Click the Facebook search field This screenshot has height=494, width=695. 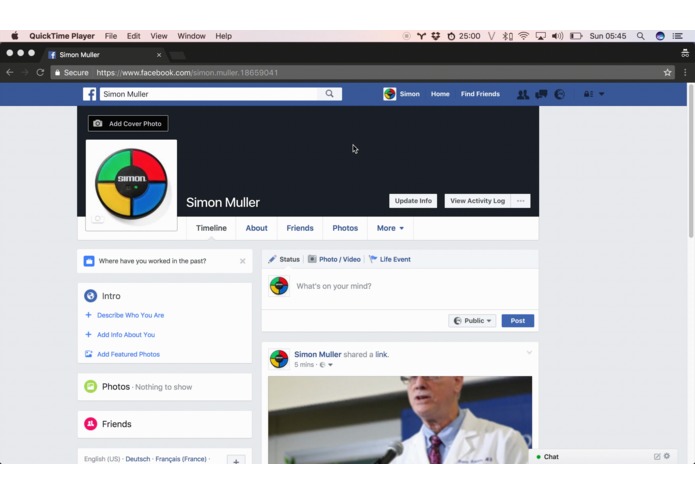pos(209,94)
